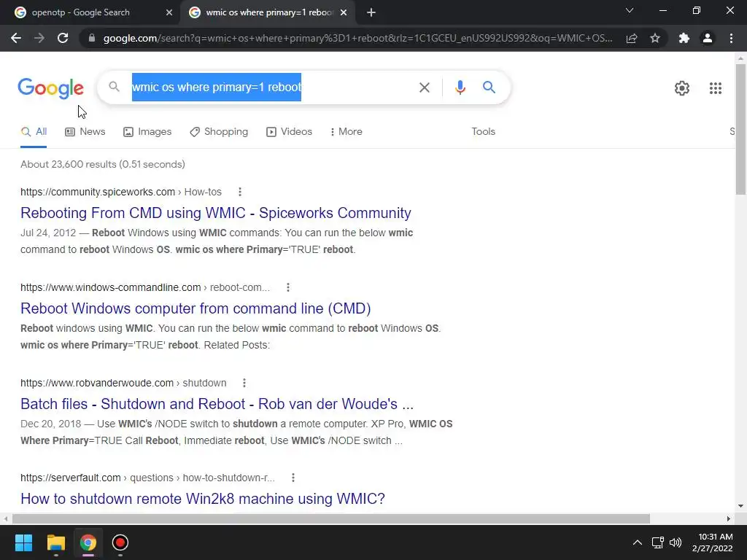The image size is (747, 560).
Task: Close the openotp Google Search tab
Action: [169, 12]
